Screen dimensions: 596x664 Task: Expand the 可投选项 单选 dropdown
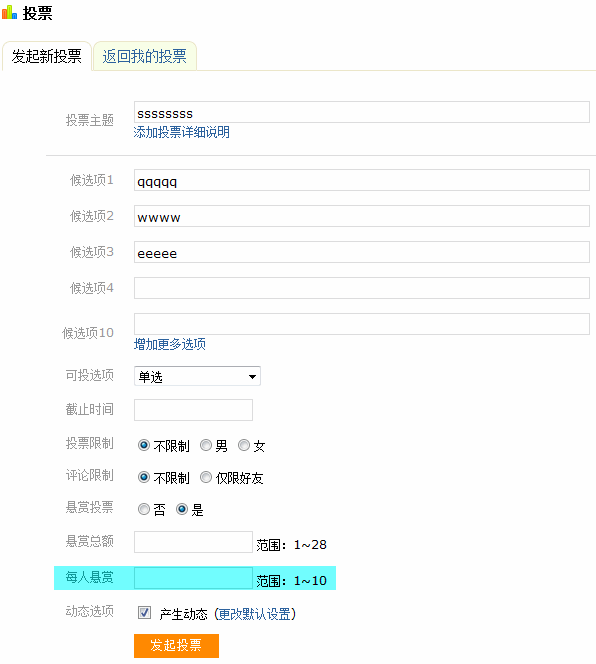pos(197,376)
